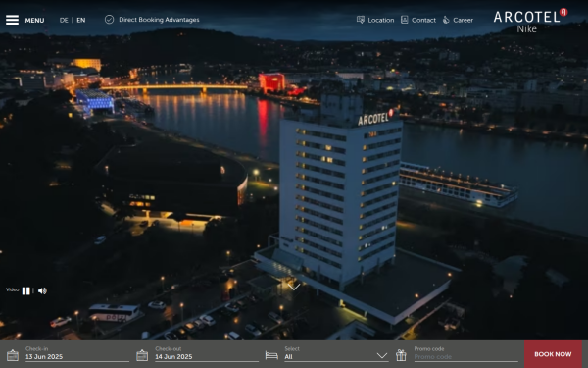Click the Career hand icon
Screen dimensions: 588x368
[446, 20]
